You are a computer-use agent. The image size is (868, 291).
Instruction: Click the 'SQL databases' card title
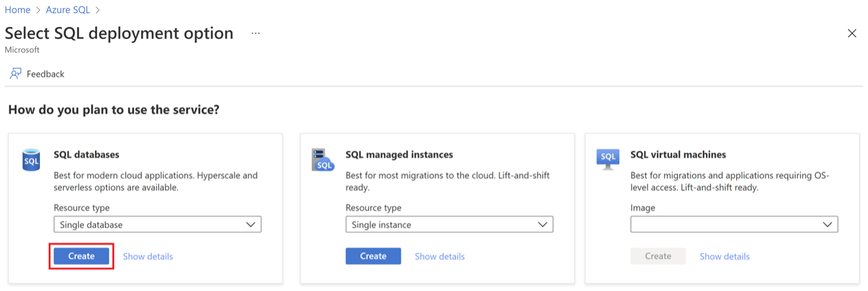pos(87,155)
